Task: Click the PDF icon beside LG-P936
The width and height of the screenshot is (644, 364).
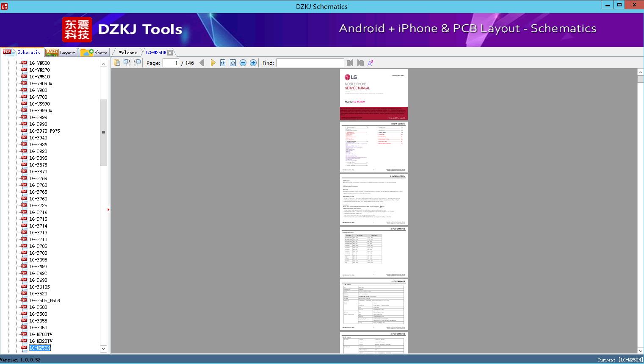Action: pos(24,144)
